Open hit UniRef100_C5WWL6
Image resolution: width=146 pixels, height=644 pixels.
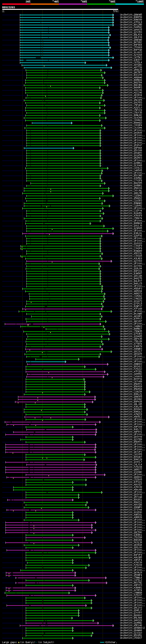(x=131, y=578)
